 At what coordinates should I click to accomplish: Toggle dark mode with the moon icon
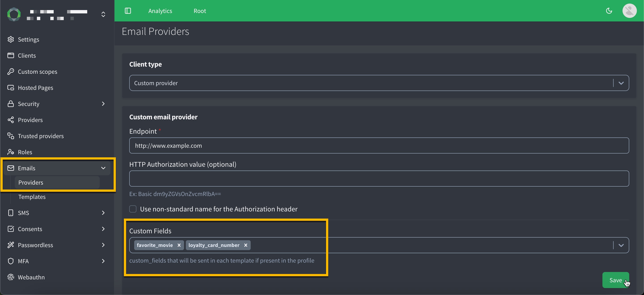click(609, 11)
